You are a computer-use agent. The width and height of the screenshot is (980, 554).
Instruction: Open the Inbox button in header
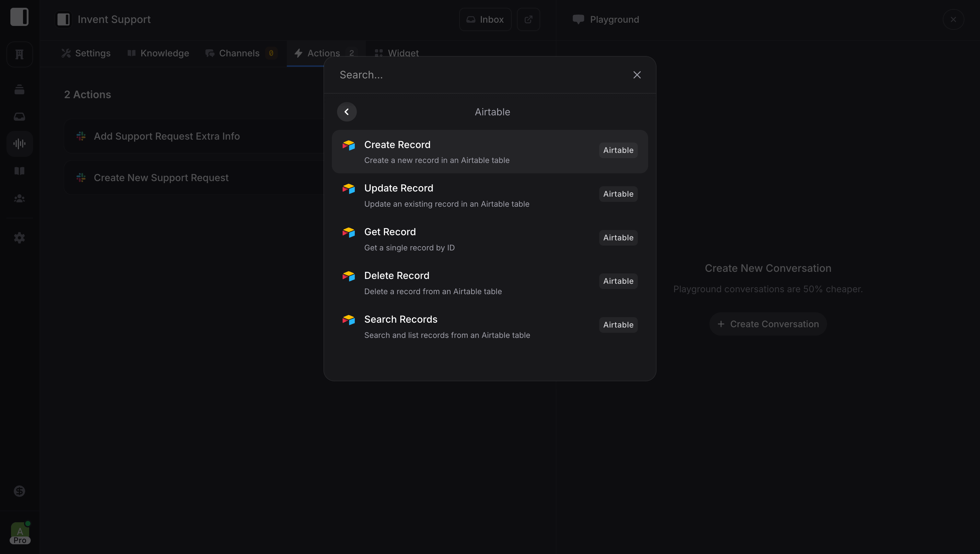point(485,19)
